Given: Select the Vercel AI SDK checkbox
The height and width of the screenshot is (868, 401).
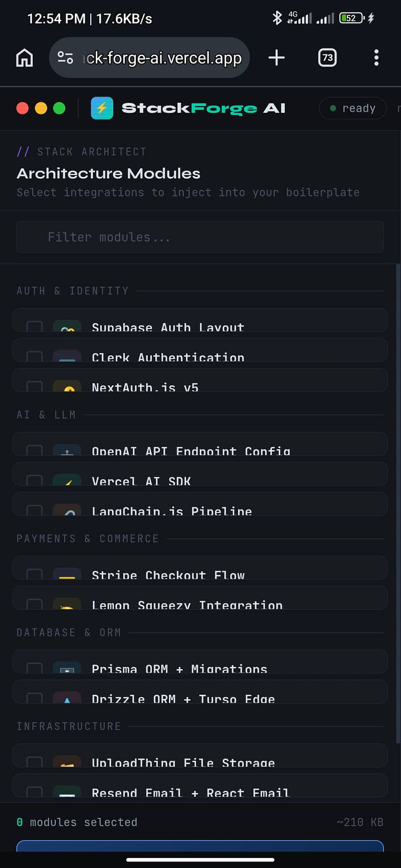Looking at the screenshot, I should 35,480.
